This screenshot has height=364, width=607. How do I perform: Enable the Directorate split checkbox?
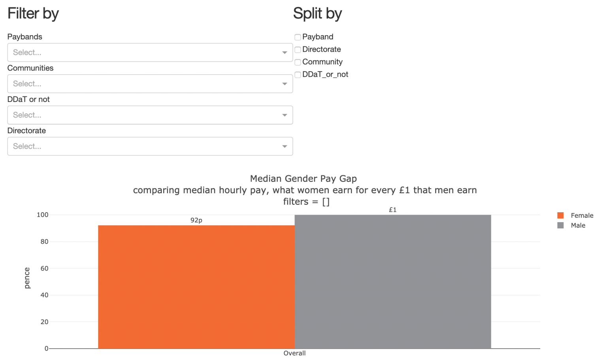pyautogui.click(x=298, y=49)
